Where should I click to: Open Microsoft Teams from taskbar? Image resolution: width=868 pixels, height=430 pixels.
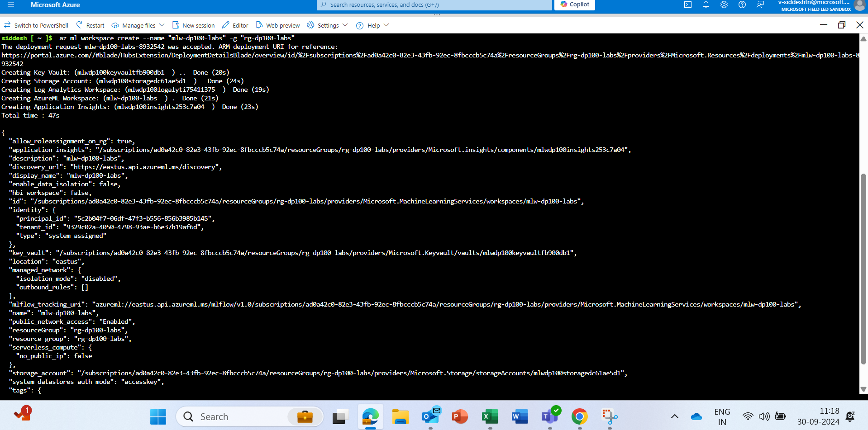[550, 416]
